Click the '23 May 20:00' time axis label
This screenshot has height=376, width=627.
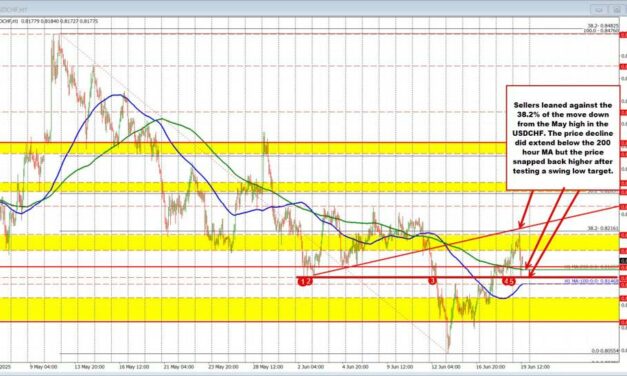coord(224,366)
